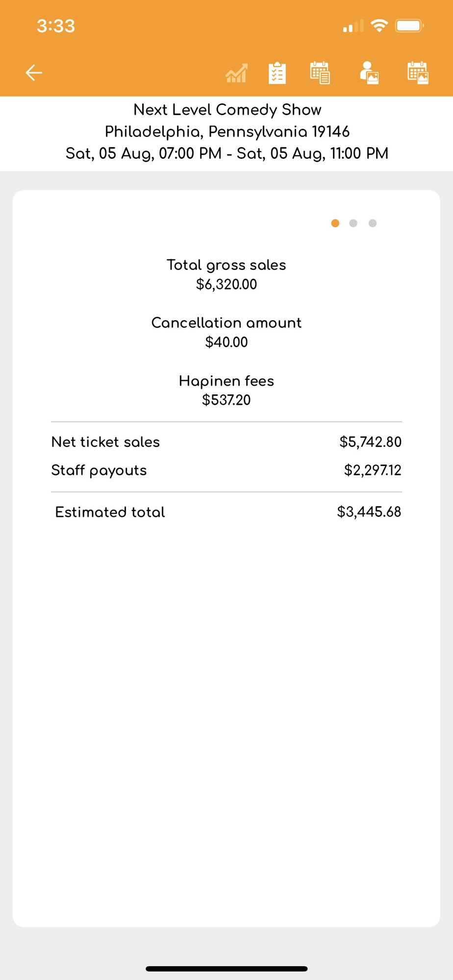Image resolution: width=453 pixels, height=980 pixels.
Task: Open the calendar with document icon
Action: (320, 73)
